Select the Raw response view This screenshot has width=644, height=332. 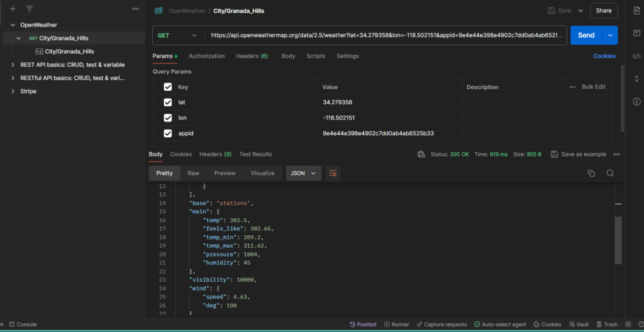[x=194, y=173]
